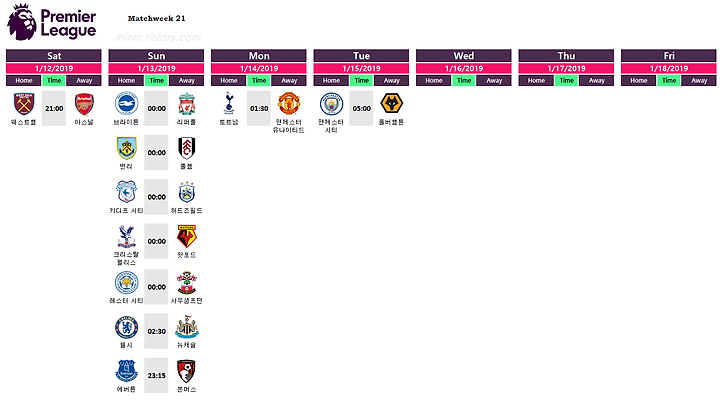
Task: Click the Tottenham Hotspur crest
Action: [229, 103]
